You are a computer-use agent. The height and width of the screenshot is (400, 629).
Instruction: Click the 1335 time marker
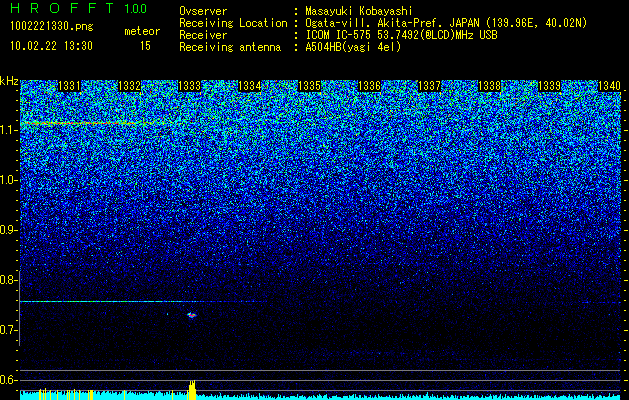point(309,86)
